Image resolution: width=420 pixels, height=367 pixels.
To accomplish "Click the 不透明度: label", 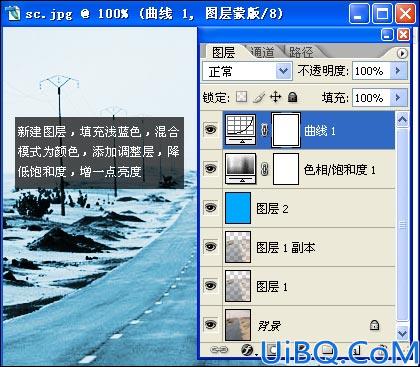I will (x=323, y=71).
